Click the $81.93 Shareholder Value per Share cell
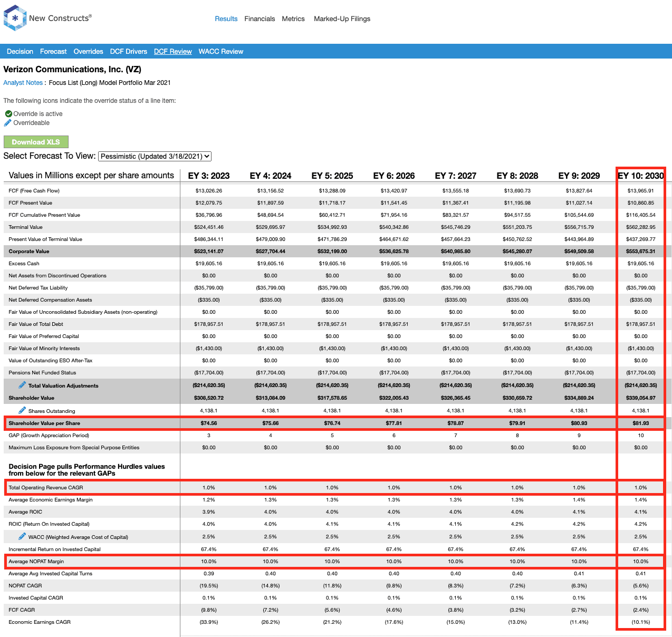This screenshot has width=672, height=637. click(x=641, y=423)
